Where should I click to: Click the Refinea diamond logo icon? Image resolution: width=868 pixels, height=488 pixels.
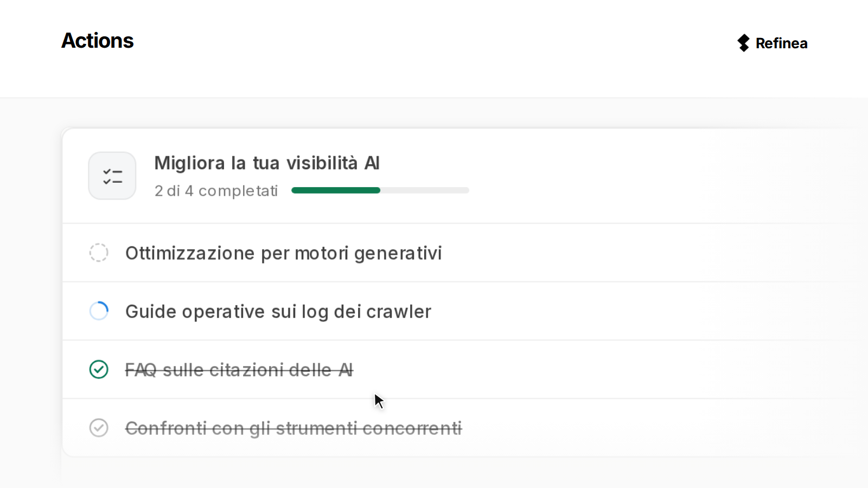point(743,43)
